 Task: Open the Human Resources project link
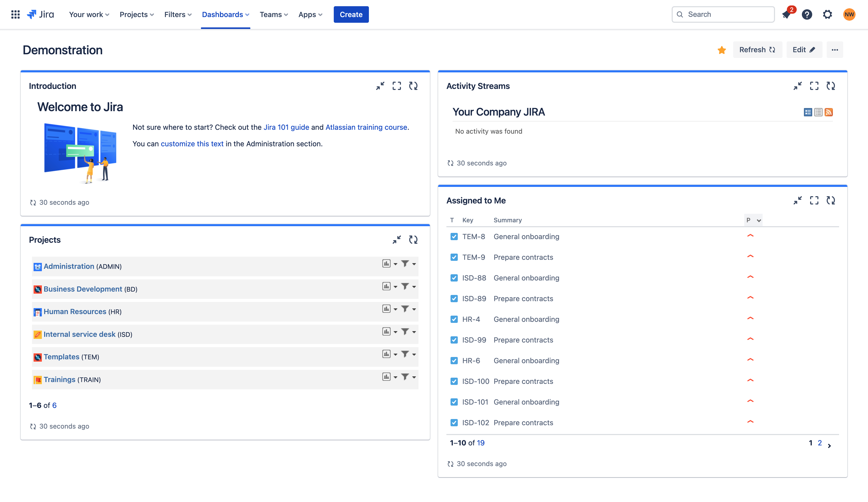(75, 312)
